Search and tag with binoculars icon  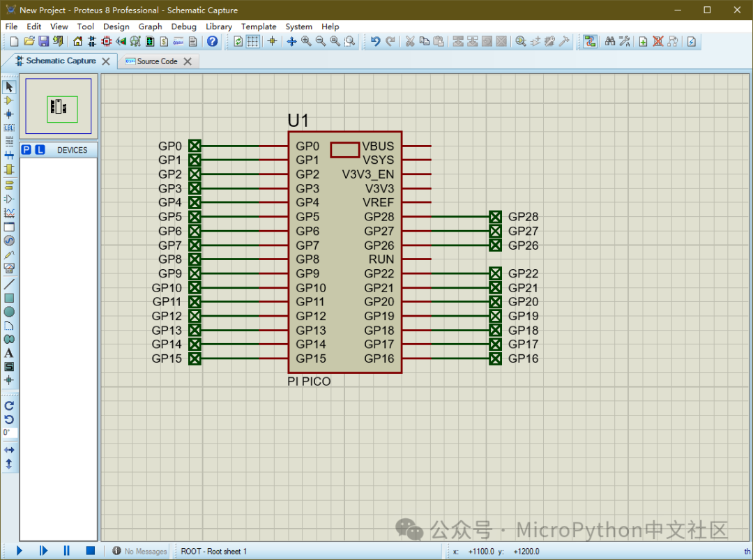pyautogui.click(x=610, y=42)
